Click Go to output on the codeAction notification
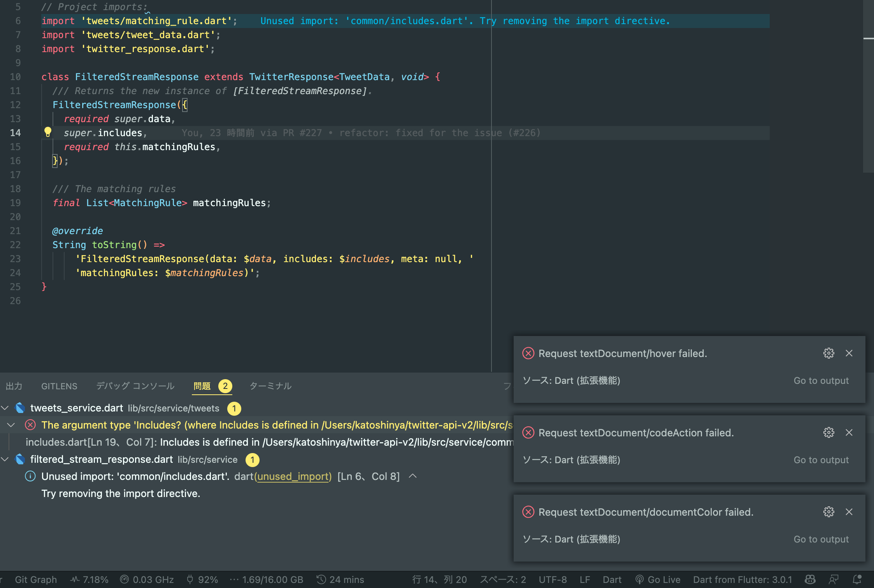Screen dimensions: 874x588 pos(821,460)
